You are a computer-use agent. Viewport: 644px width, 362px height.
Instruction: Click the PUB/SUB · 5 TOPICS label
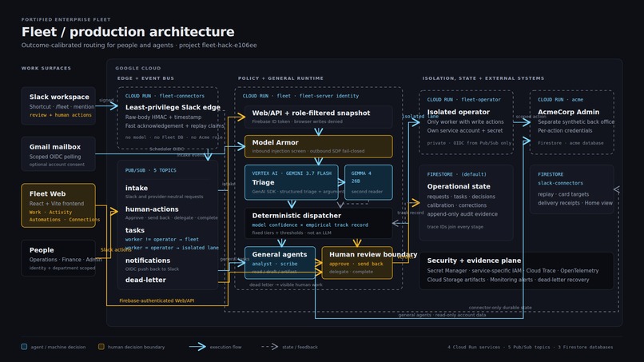tap(151, 170)
